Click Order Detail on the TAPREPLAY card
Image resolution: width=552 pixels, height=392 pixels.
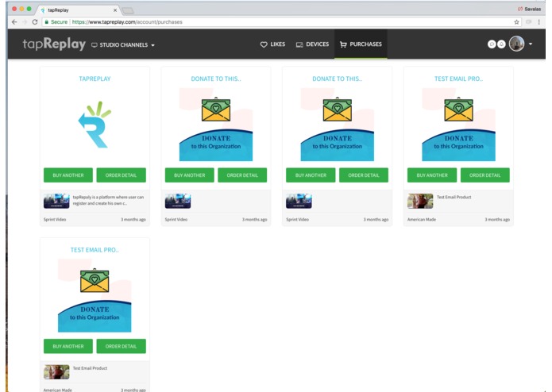coord(121,175)
